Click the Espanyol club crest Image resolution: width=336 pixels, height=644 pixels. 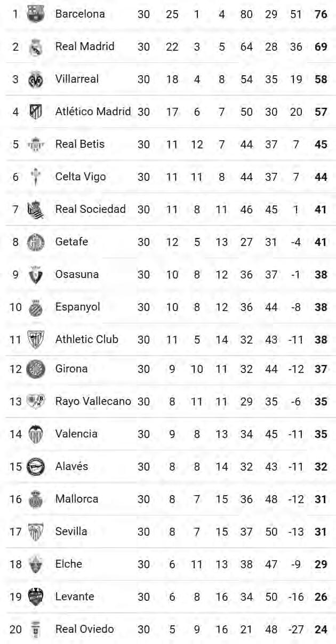click(36, 307)
